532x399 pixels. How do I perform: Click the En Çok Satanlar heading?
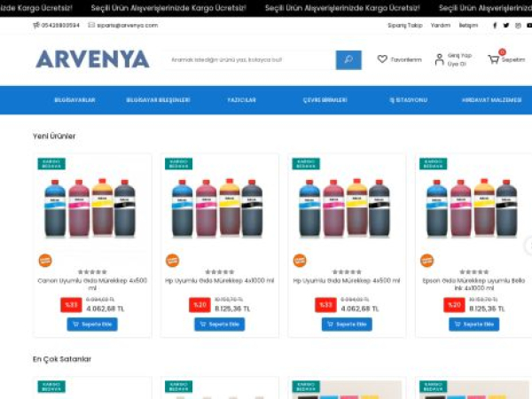pyautogui.click(x=62, y=359)
